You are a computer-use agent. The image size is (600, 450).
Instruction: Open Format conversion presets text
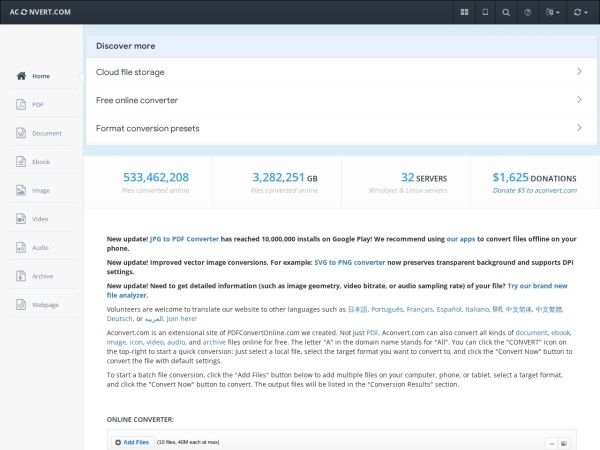click(x=147, y=129)
